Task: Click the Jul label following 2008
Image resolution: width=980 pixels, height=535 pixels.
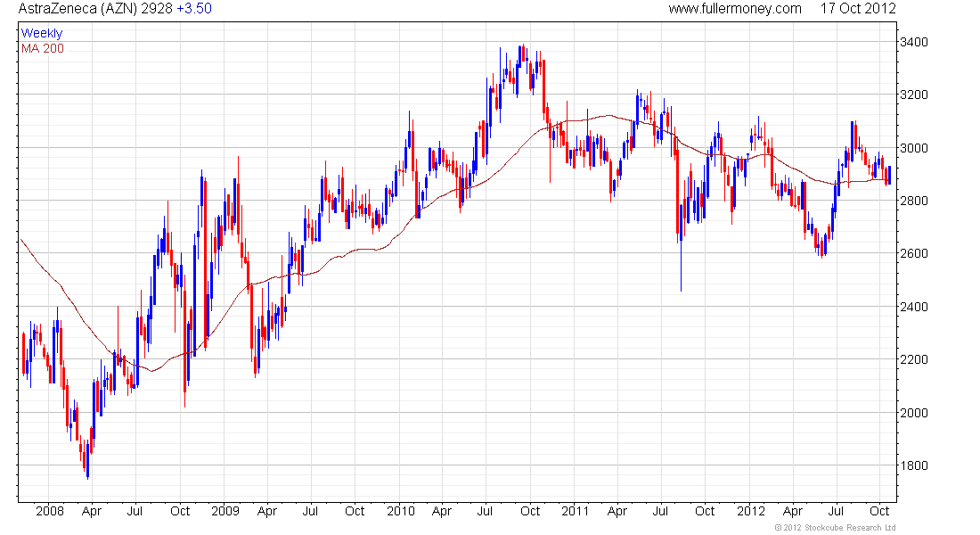Action: point(135,511)
